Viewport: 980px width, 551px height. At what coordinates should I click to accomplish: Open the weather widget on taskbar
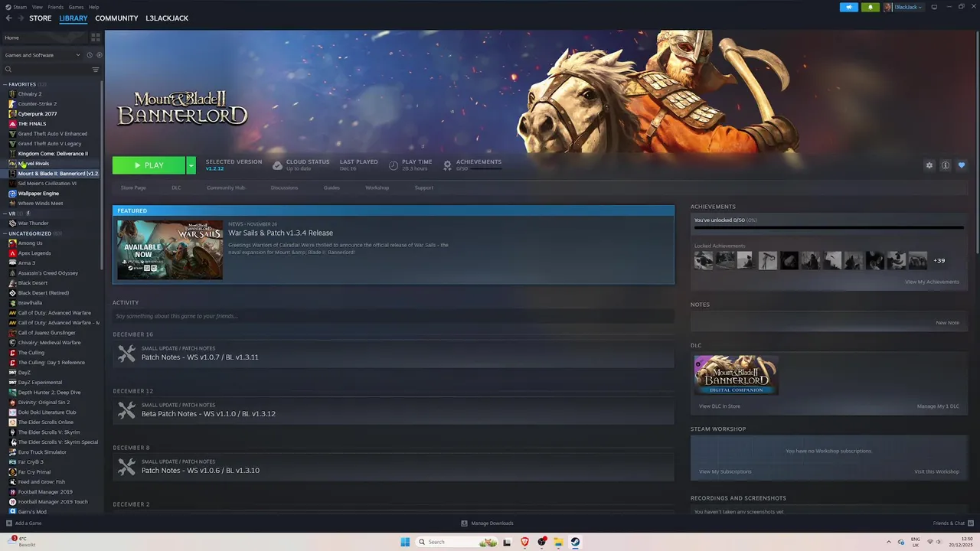point(21,542)
